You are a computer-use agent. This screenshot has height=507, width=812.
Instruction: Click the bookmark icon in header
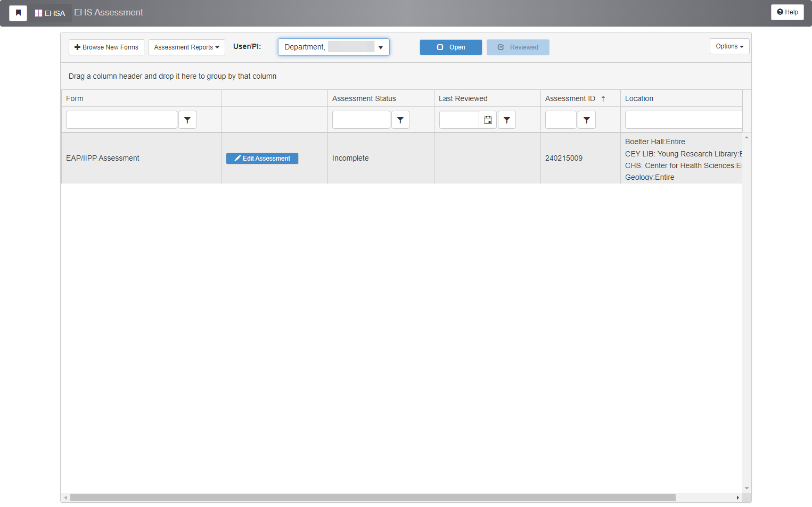point(18,13)
